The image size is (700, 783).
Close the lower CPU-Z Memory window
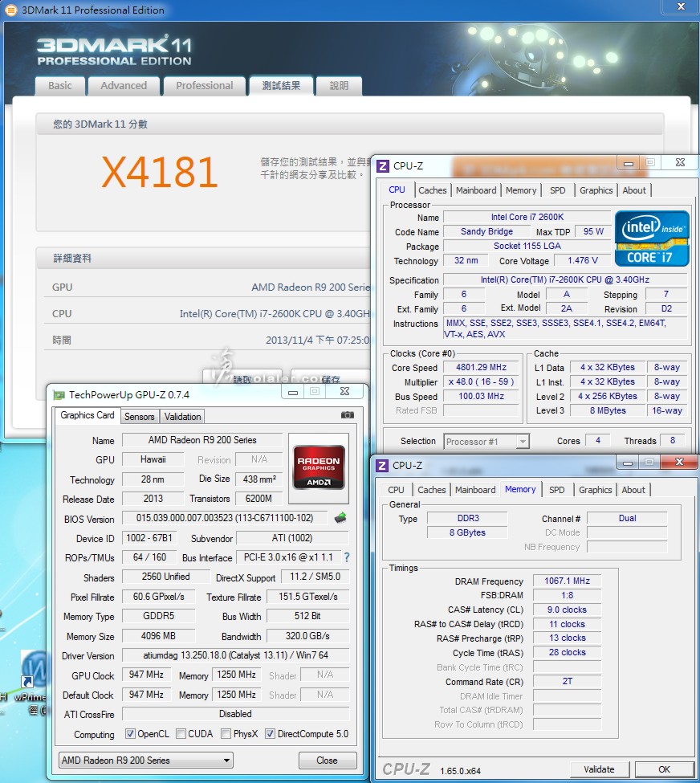point(679,463)
